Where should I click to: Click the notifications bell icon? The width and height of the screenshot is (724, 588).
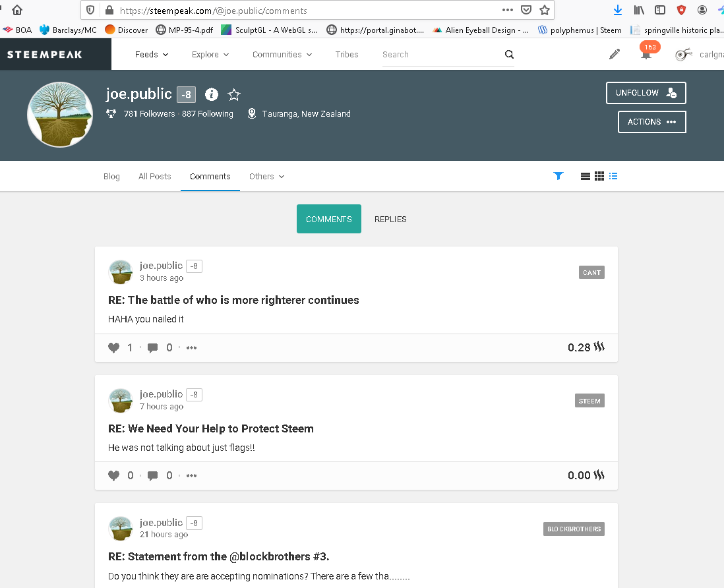tap(646, 55)
